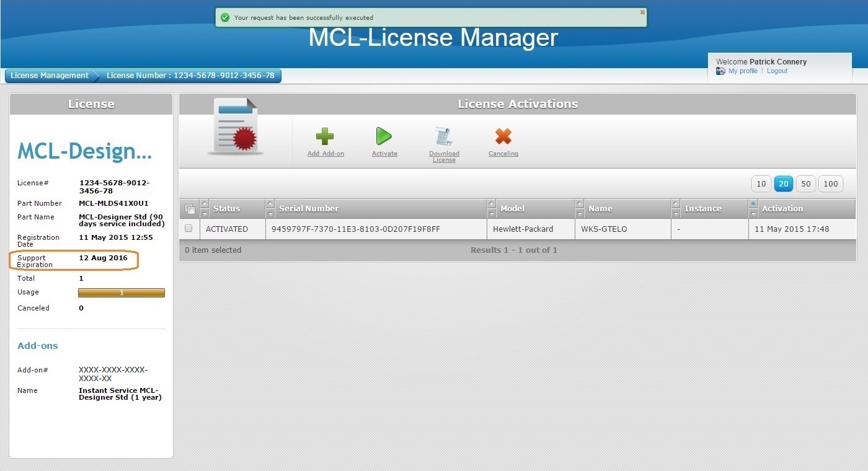Close the success notification banner
This screenshot has height=471, width=868.
[x=642, y=12]
